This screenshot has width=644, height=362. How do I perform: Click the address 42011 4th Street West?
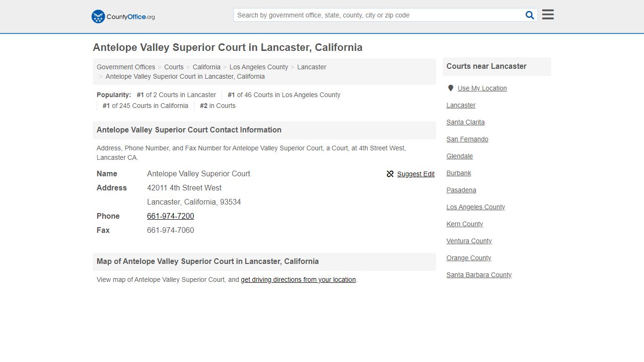coord(184,188)
